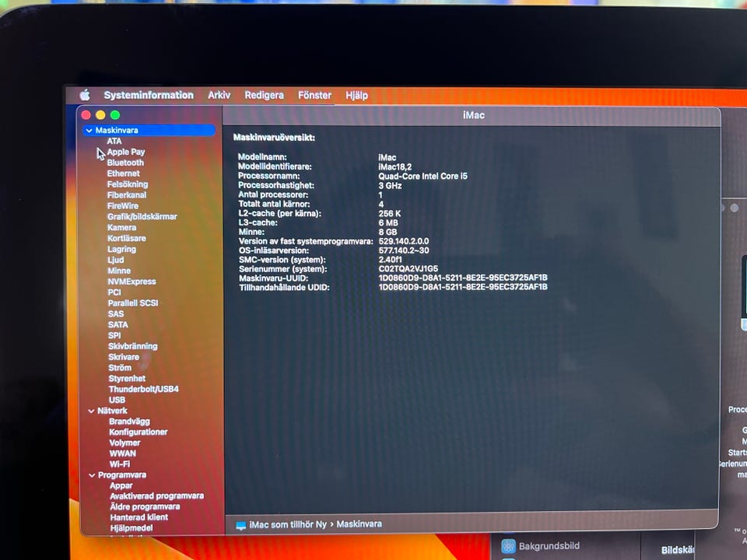
Task: Click the yellow minimize window button
Action: 100,115
